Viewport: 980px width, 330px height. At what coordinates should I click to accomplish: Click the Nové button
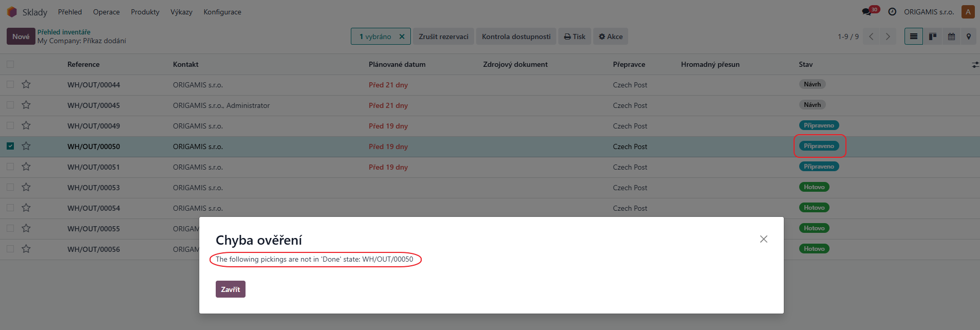click(21, 36)
